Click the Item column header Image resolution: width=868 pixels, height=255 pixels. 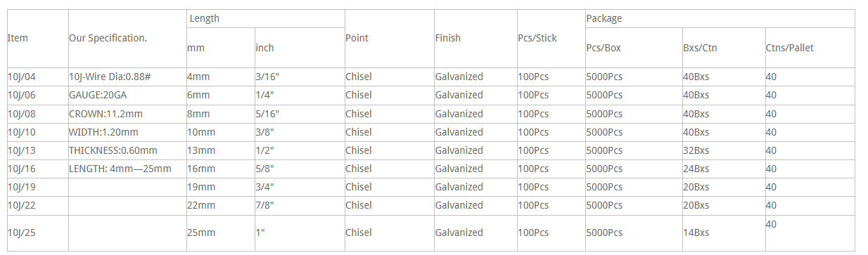(x=37, y=38)
